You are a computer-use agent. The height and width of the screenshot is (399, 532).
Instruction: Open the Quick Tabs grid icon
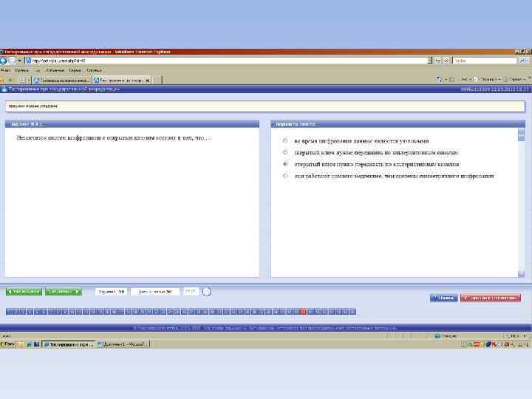[21, 80]
